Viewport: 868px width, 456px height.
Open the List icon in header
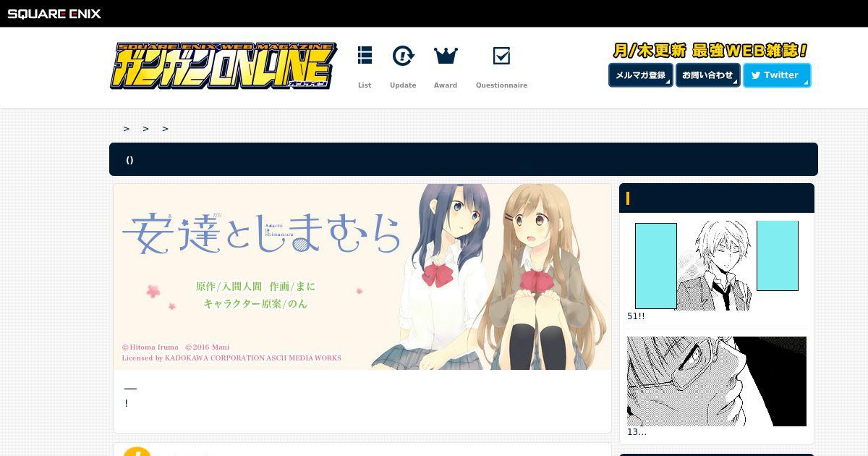click(x=365, y=56)
